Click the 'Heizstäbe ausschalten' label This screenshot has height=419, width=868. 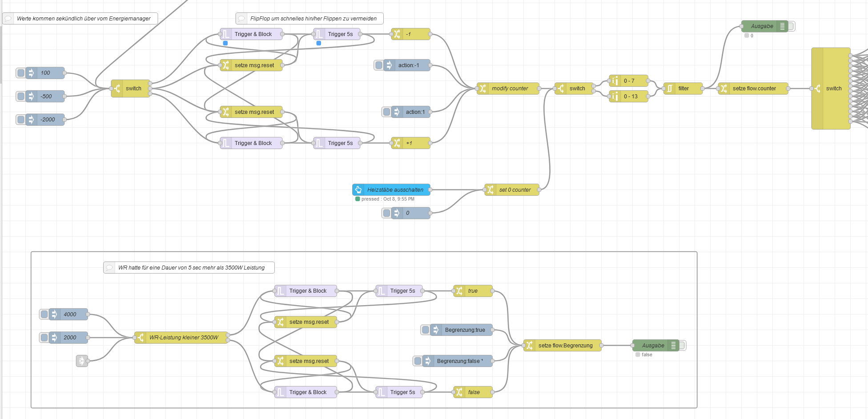pyautogui.click(x=395, y=190)
